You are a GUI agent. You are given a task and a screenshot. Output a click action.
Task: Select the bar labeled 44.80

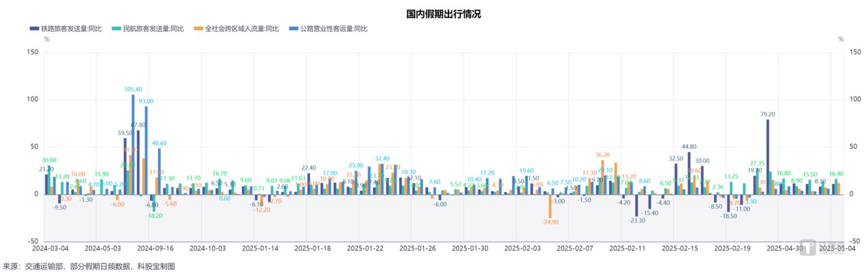(689, 173)
